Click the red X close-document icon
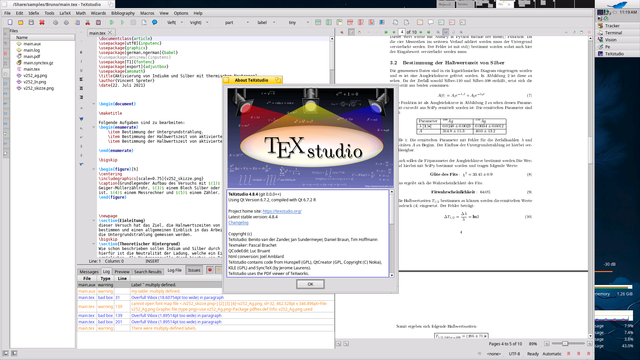This screenshot has height=360, width=640. pyautogui.click(x=42, y=22)
